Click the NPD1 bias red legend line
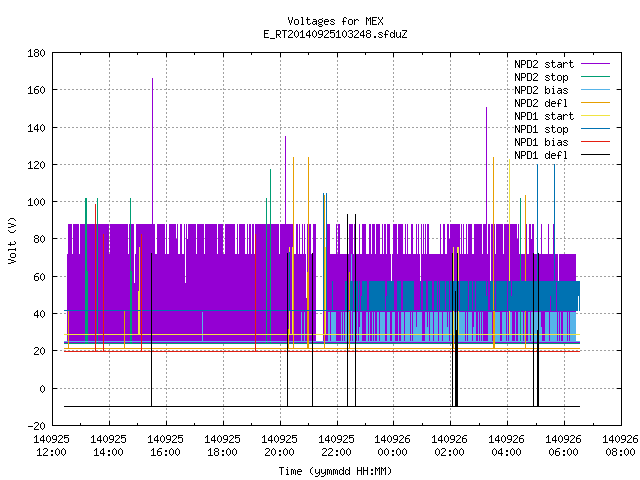Screen dimensions: 640x480 click(595, 142)
